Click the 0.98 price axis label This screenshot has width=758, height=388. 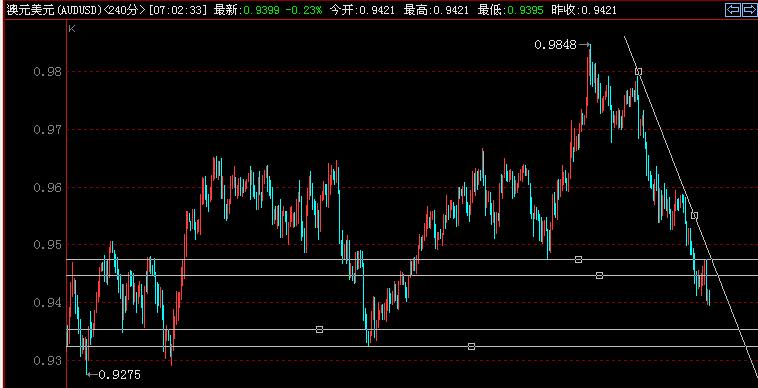[x=47, y=72]
